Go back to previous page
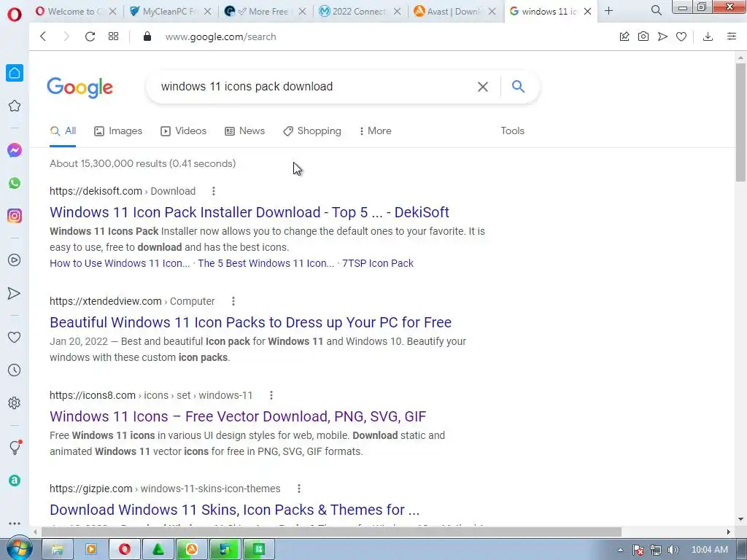Screen dimensions: 747x560 [x=43, y=36]
